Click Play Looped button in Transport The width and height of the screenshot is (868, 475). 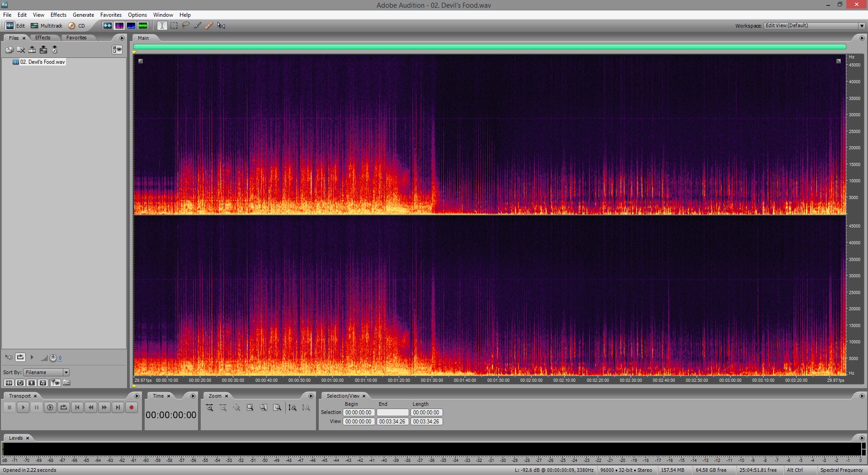(x=64, y=408)
